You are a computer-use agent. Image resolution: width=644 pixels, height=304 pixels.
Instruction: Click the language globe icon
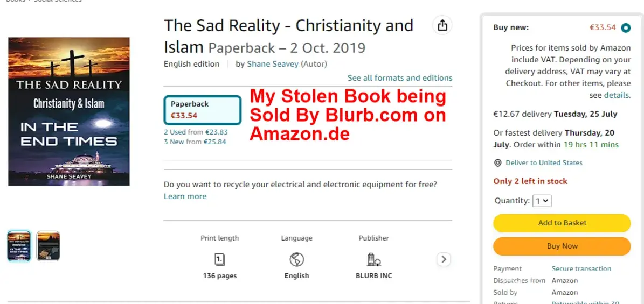click(x=296, y=260)
